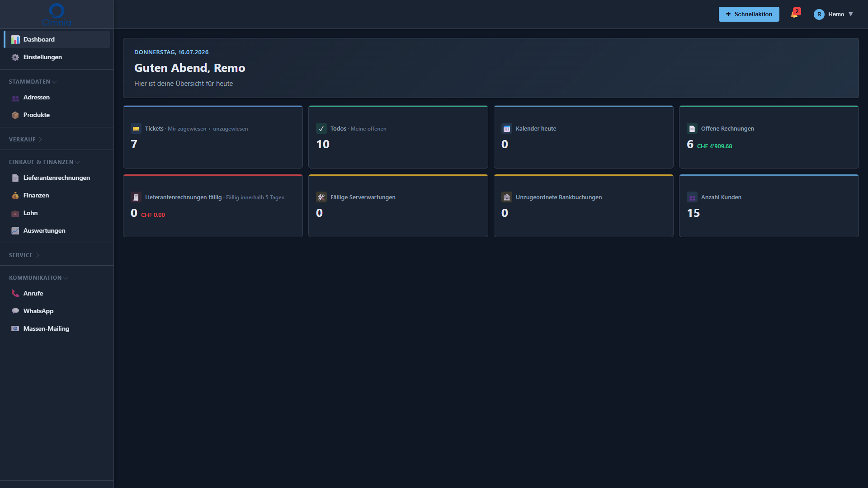Go to Adressen in the sidebar
This screenshot has height=488, width=868.
click(x=57, y=98)
